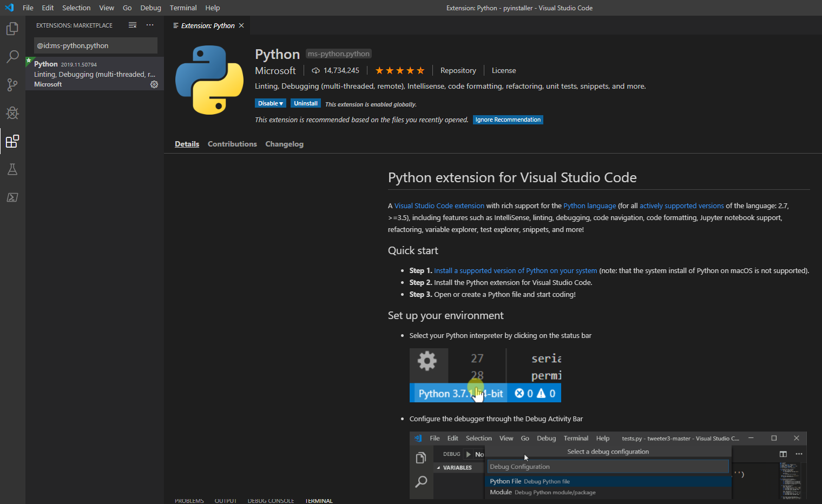Switch to the Contributions tab
822x504 pixels.
(232, 144)
